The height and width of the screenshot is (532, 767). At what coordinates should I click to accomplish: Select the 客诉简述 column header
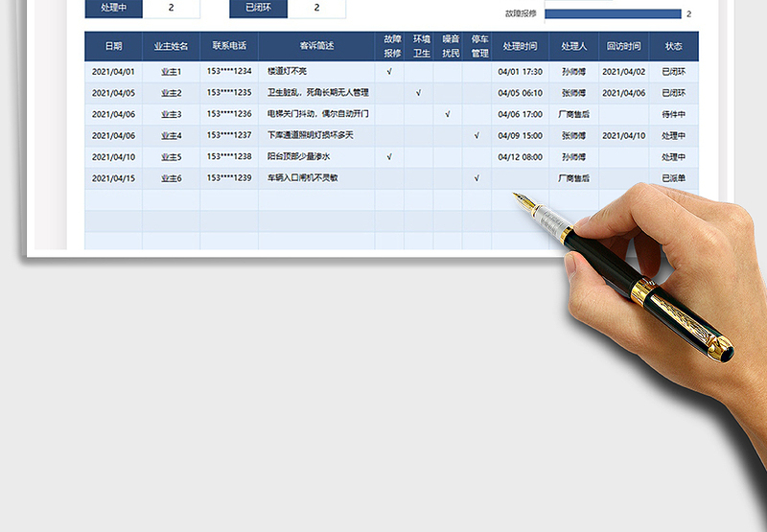pos(316,46)
